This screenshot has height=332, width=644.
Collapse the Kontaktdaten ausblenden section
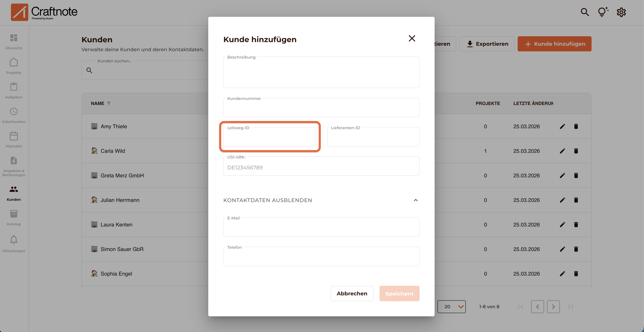point(416,200)
